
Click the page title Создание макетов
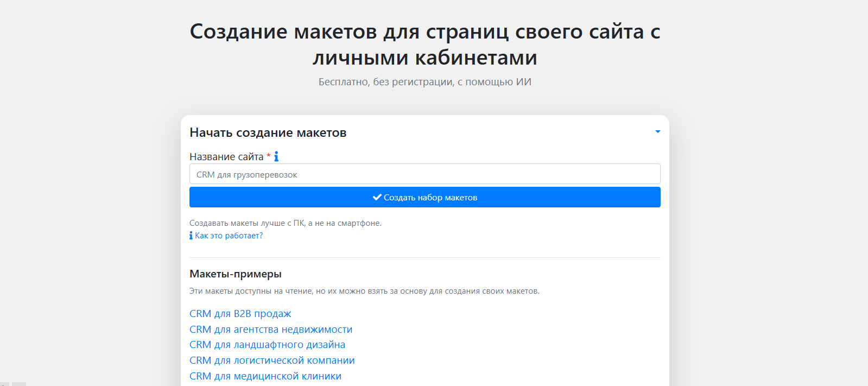coord(425,45)
